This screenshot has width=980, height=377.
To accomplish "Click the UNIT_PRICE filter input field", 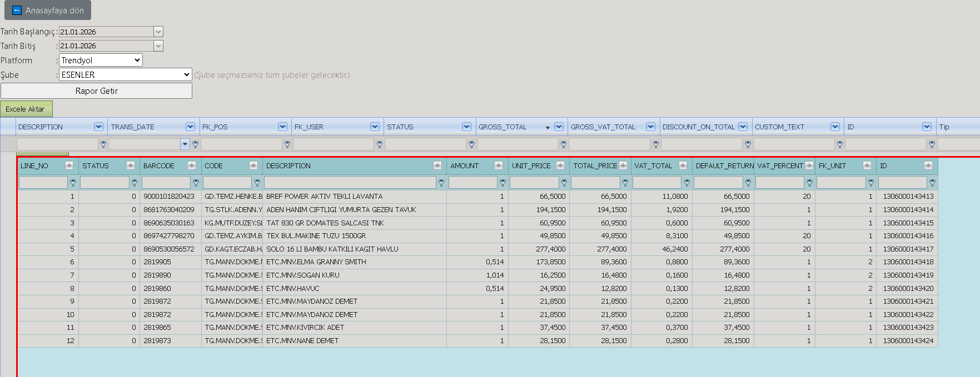I will point(534,182).
